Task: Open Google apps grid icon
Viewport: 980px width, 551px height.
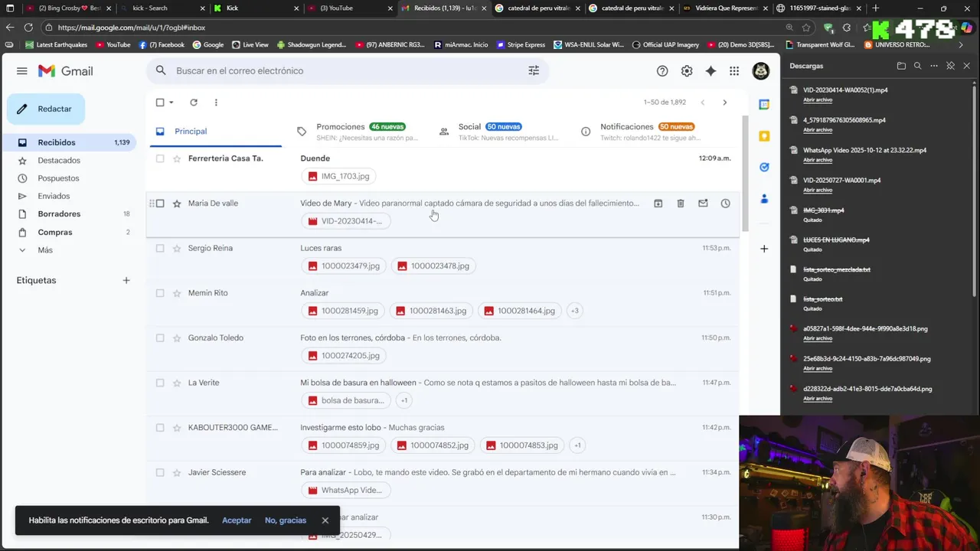Action: [734, 71]
